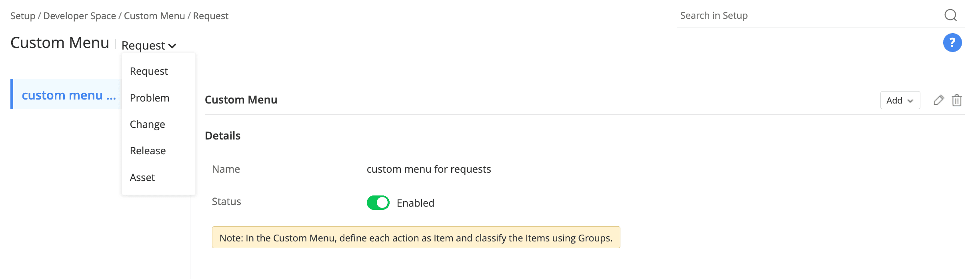
Task: Select Change from the dropdown list
Action: (x=147, y=124)
